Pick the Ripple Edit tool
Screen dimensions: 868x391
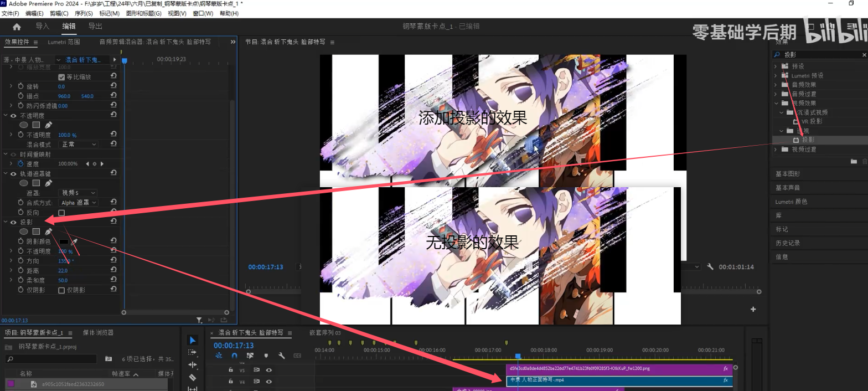192,365
